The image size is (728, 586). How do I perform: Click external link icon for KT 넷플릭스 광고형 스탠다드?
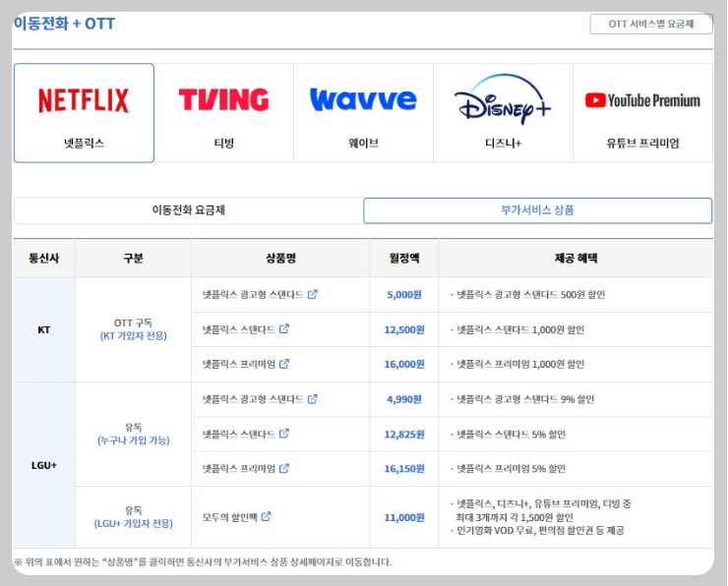coord(313,294)
